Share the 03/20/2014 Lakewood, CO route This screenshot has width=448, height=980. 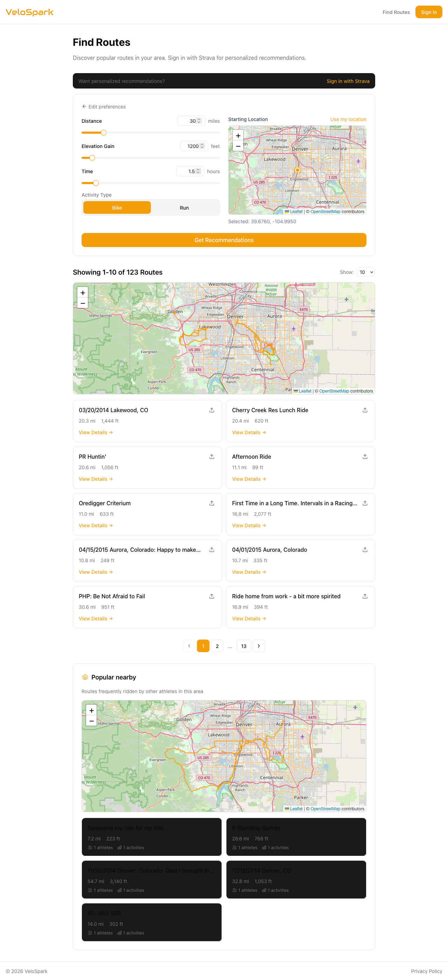[x=212, y=410]
